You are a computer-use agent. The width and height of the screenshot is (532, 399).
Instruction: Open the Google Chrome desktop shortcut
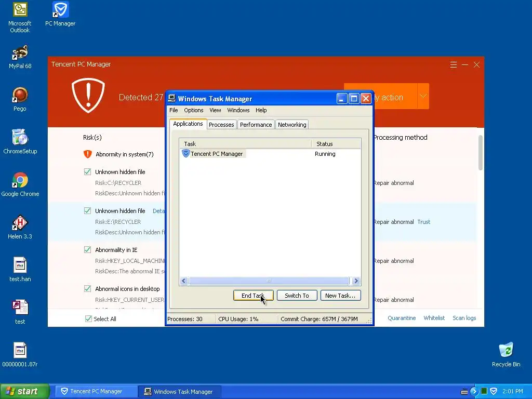[20, 184]
